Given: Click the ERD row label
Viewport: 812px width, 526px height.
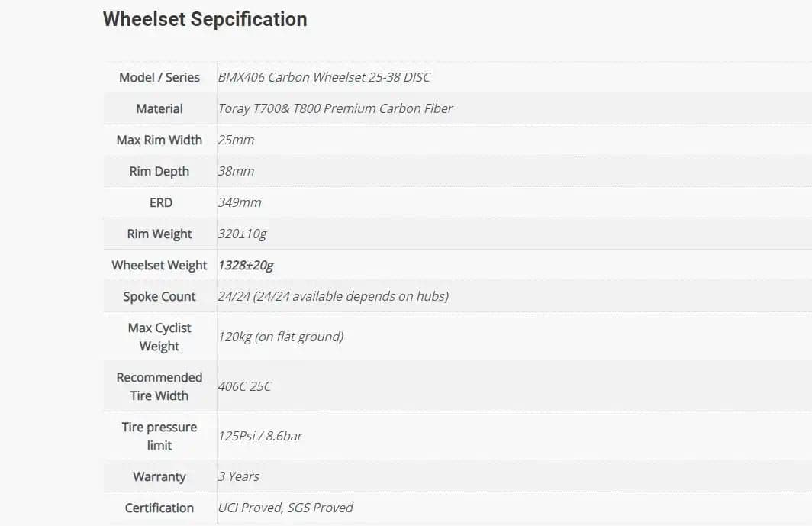Looking at the screenshot, I should click(160, 202).
